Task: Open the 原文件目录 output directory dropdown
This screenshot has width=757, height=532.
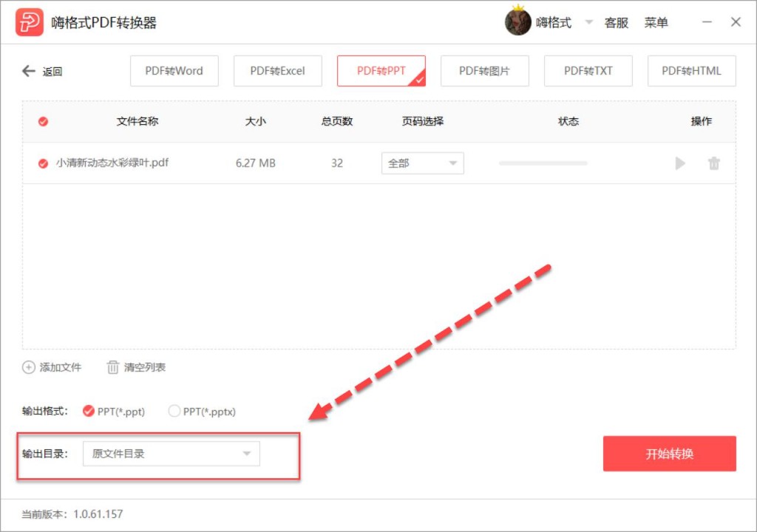Action: [x=172, y=454]
